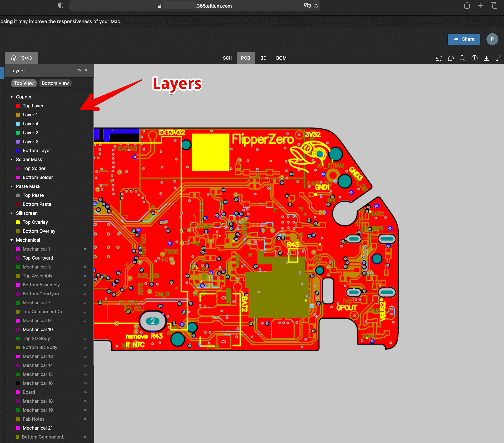The image size is (504, 443).
Task: Toggle visibility of Top Assembly layer
Action: (85, 276)
